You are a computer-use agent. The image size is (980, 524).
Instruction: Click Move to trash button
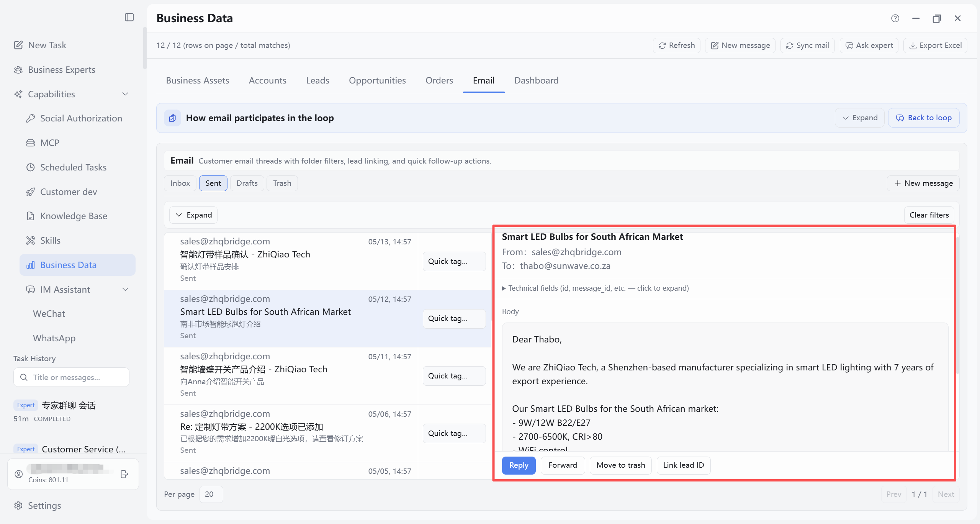click(x=620, y=465)
